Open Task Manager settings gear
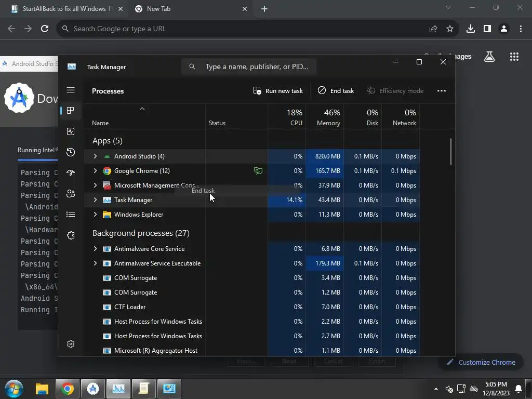Viewport: 532px width, 399px height. point(71,344)
